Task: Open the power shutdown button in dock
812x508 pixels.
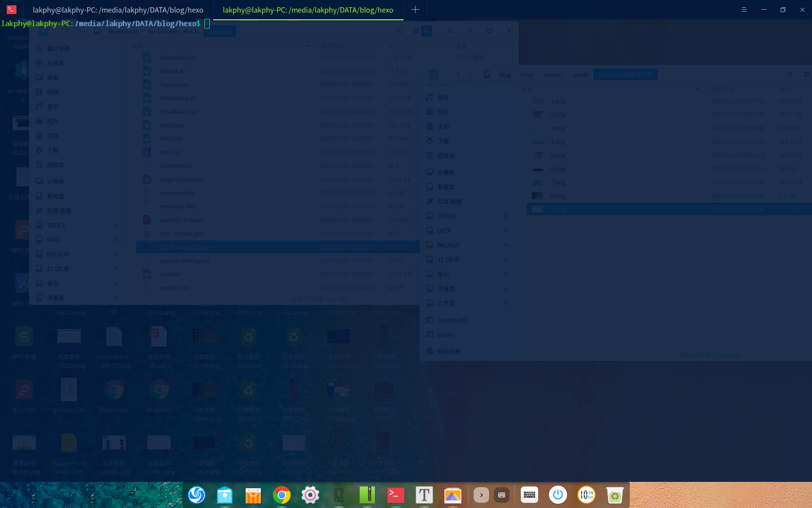Action: pyautogui.click(x=558, y=495)
